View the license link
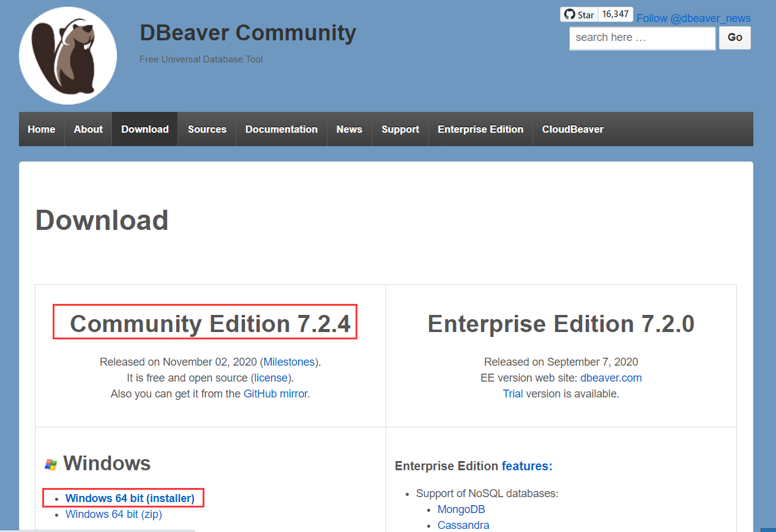The image size is (776, 532). pyautogui.click(x=270, y=377)
